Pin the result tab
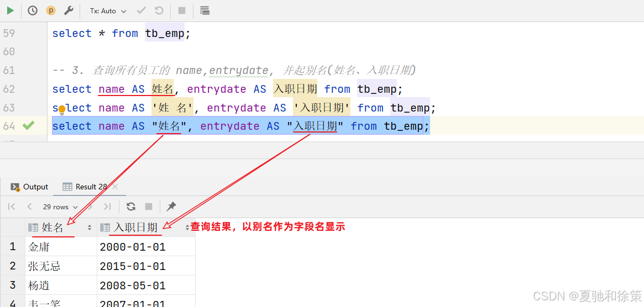644x307 pixels. [171, 207]
